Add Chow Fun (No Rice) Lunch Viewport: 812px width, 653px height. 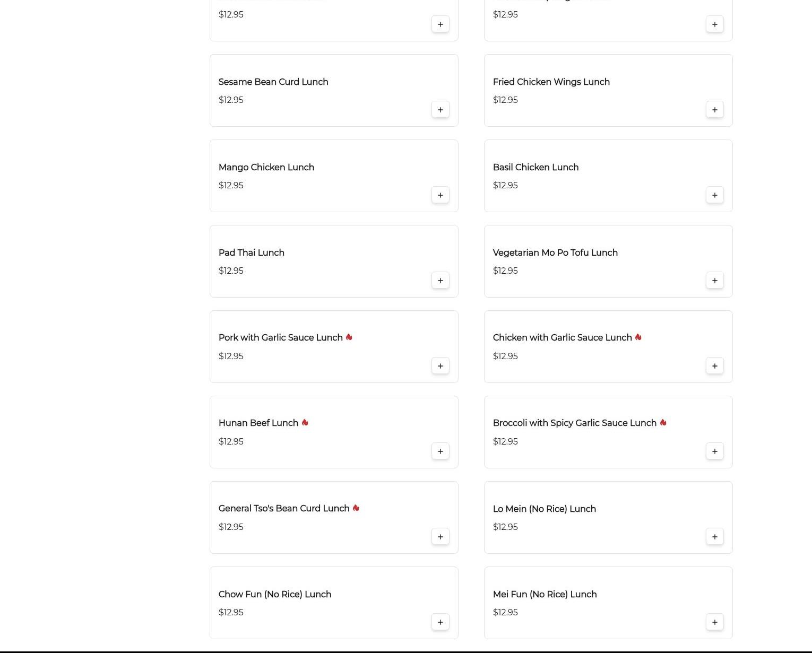440,622
